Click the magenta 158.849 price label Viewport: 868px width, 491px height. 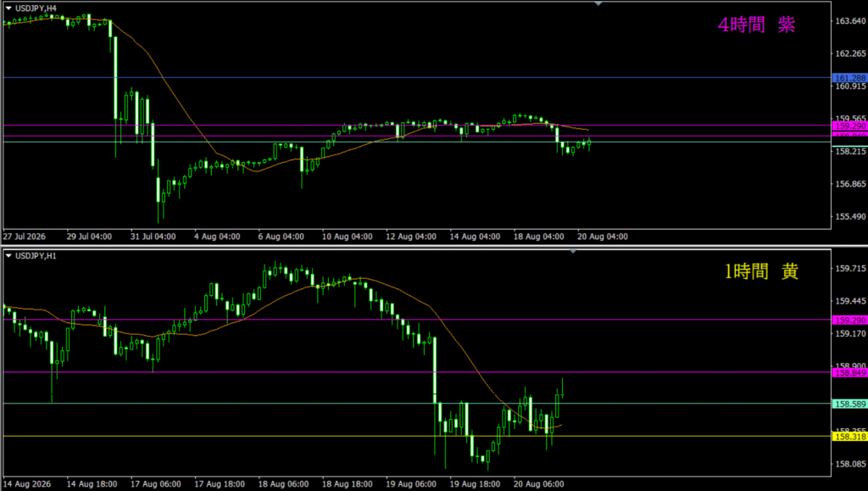[x=849, y=372]
